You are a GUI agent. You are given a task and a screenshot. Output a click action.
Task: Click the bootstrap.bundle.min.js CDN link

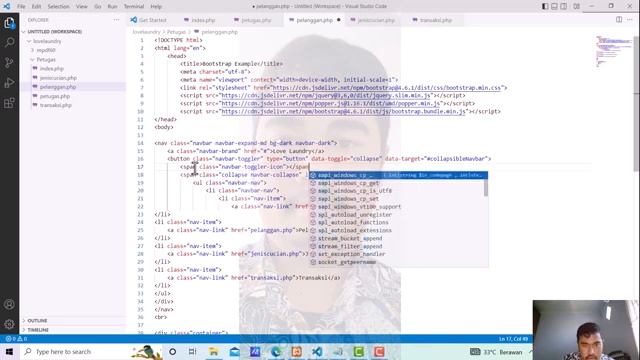(x=343, y=111)
